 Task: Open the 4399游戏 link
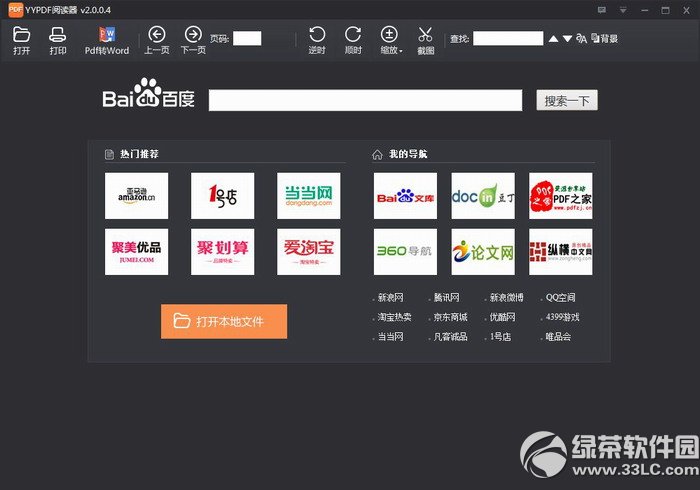pos(562,317)
